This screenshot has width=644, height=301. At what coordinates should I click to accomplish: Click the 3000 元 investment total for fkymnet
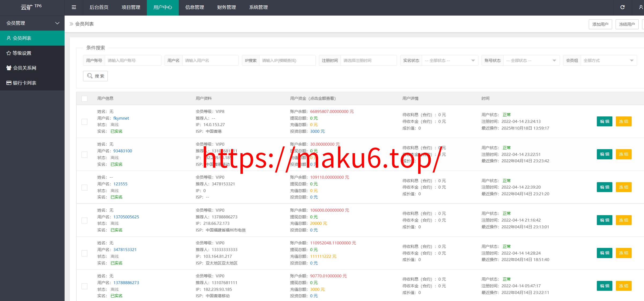[317, 131]
